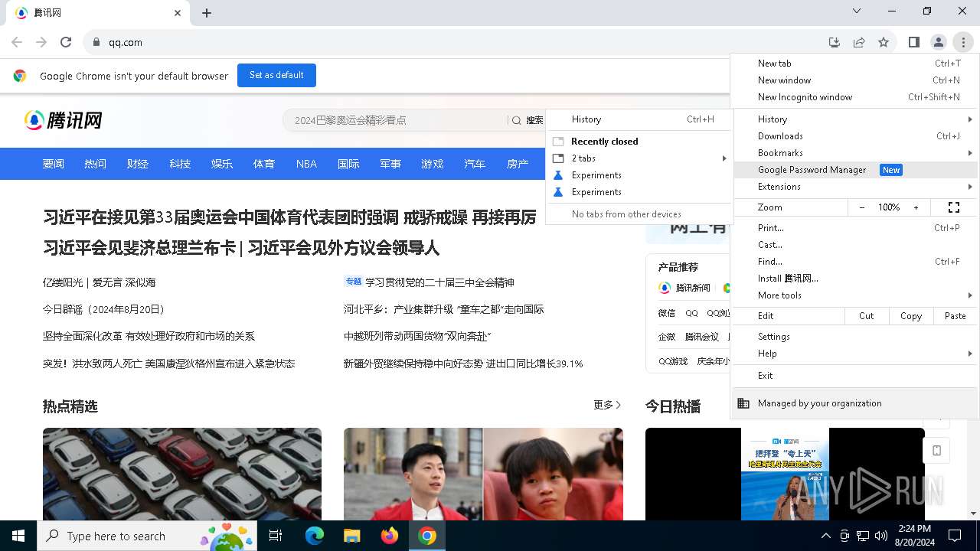Open 腾讯新闻 product link

point(685,288)
